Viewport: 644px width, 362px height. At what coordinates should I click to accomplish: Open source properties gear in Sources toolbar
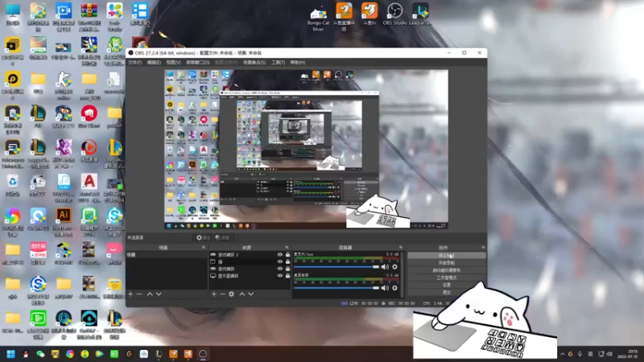tap(231, 294)
